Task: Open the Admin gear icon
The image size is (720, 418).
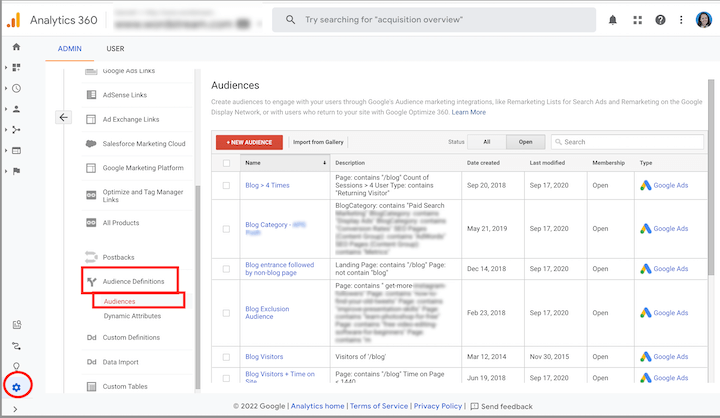Action: pos(17,388)
